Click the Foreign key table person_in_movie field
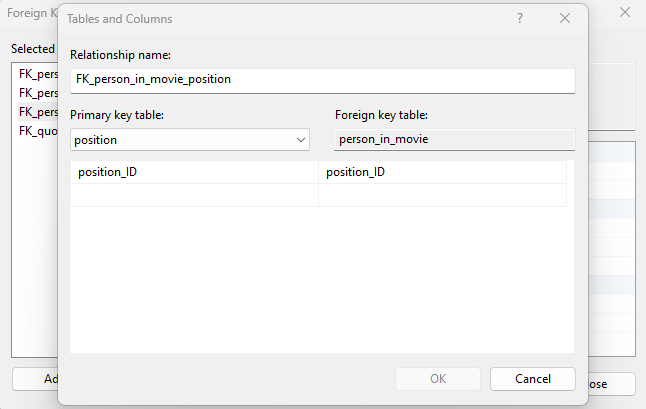Image resolution: width=646 pixels, height=409 pixels. pyautogui.click(x=454, y=139)
